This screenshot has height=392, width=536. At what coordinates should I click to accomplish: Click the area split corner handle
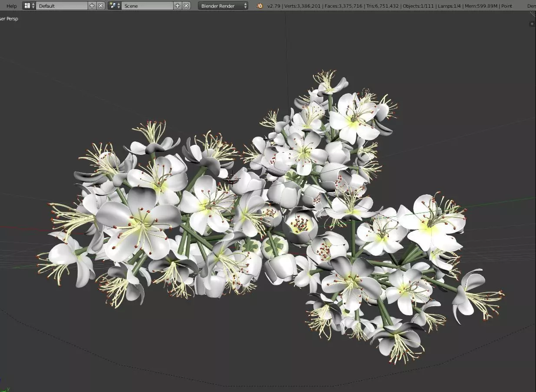(x=533, y=14)
